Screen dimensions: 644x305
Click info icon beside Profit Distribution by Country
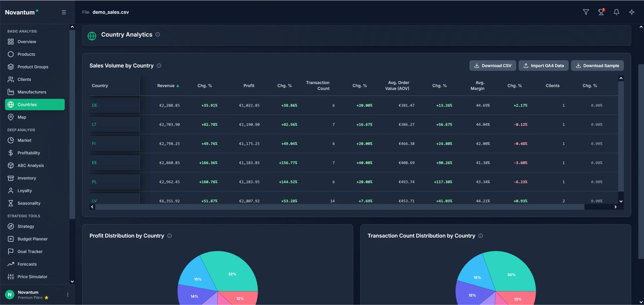(170, 236)
